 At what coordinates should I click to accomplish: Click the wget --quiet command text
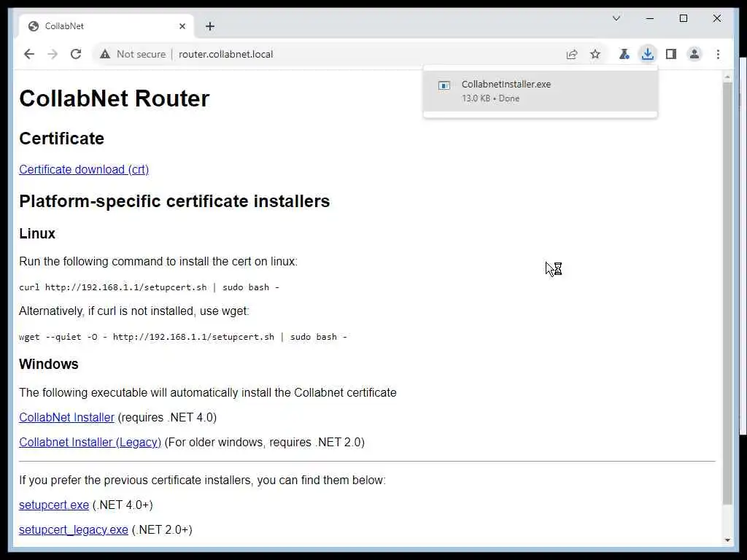click(183, 337)
